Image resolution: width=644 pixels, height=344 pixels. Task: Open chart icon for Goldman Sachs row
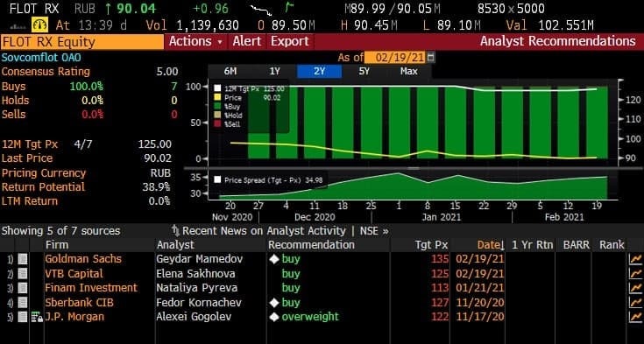pyautogui.click(x=635, y=259)
